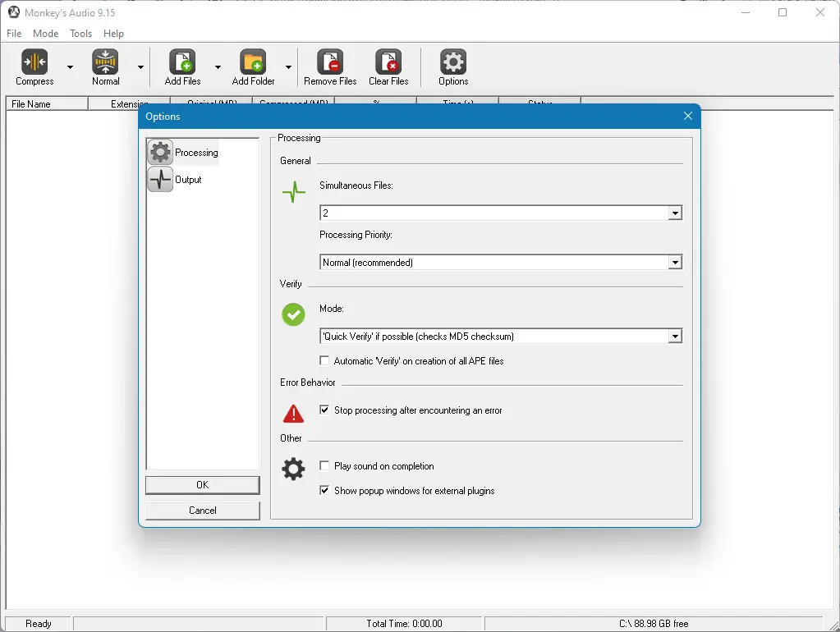Open the File menu
840x632 pixels.
click(14, 33)
